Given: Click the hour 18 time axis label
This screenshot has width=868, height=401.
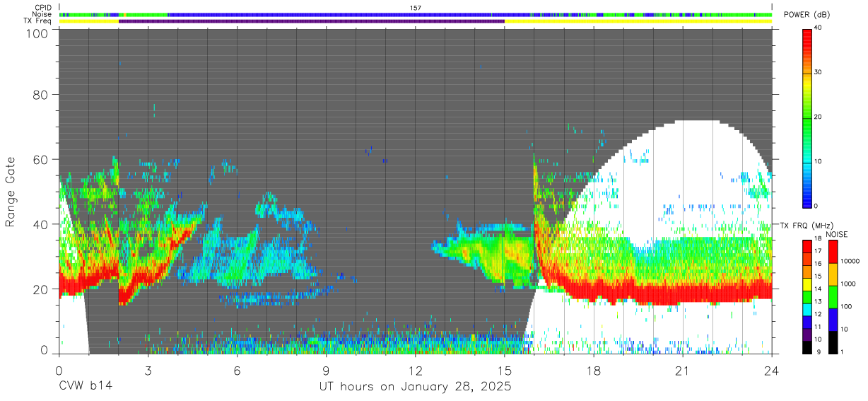Looking at the screenshot, I should pyautogui.click(x=593, y=370).
